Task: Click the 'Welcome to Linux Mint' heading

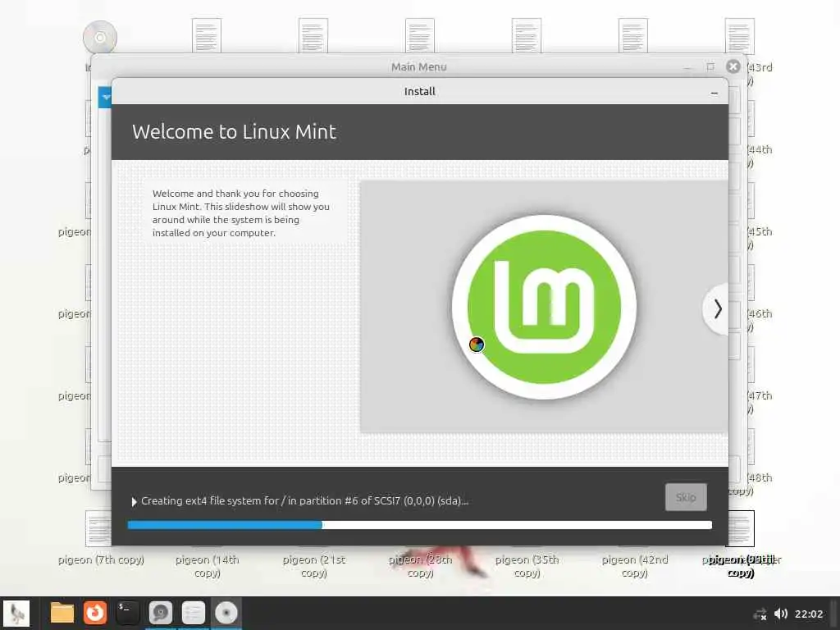Action: 234,132
